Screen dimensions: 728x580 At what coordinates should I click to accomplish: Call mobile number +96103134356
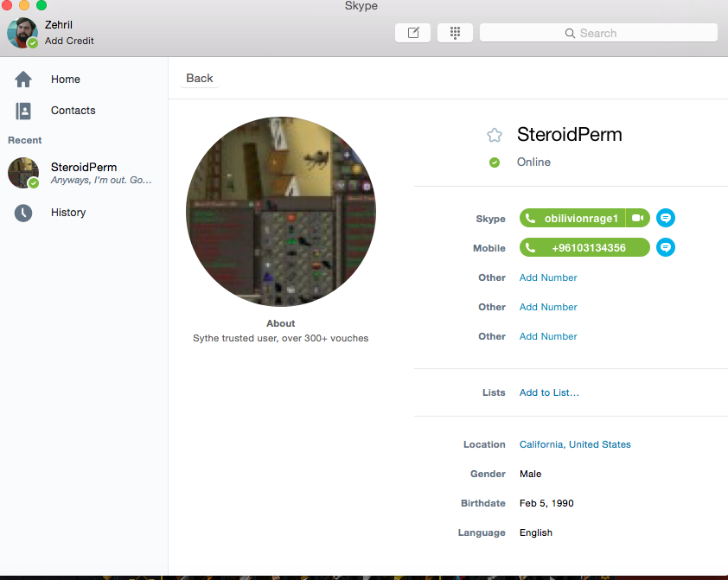click(584, 247)
